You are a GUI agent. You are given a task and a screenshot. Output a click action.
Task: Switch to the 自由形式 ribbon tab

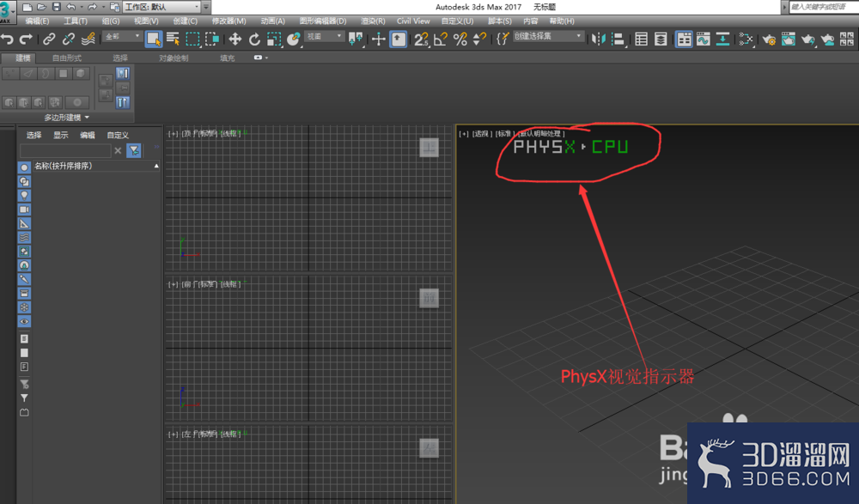click(67, 58)
